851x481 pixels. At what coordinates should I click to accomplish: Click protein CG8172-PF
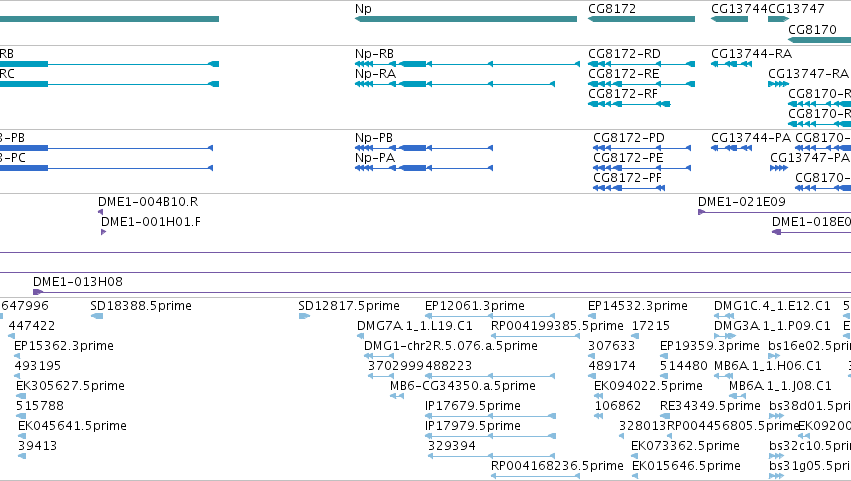pos(627,178)
